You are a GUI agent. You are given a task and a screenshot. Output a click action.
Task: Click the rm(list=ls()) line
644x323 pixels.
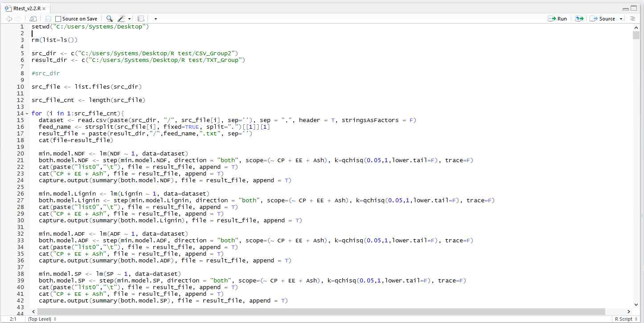coord(54,40)
